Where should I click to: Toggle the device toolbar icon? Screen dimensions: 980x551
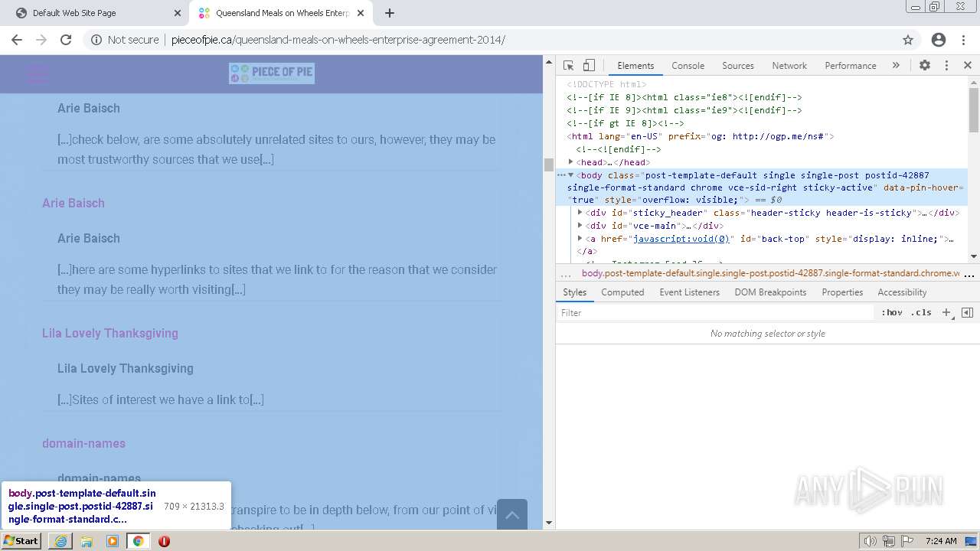pyautogui.click(x=589, y=66)
